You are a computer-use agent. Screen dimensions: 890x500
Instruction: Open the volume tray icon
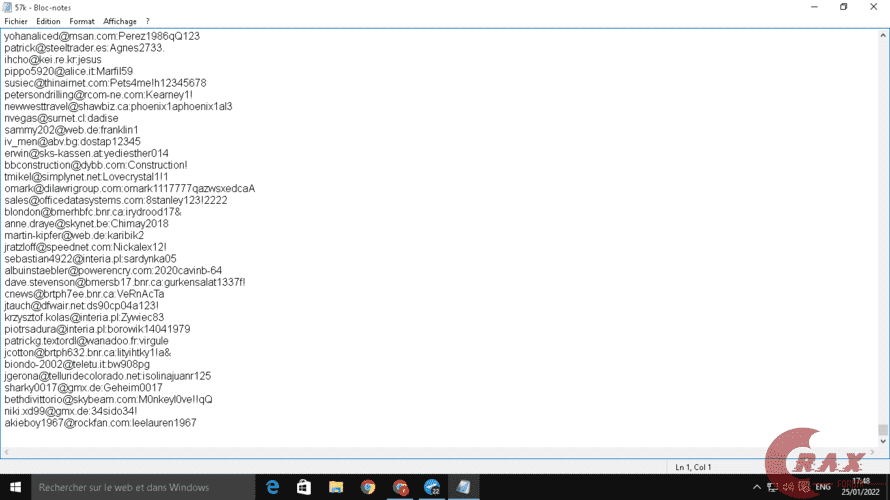pos(788,487)
